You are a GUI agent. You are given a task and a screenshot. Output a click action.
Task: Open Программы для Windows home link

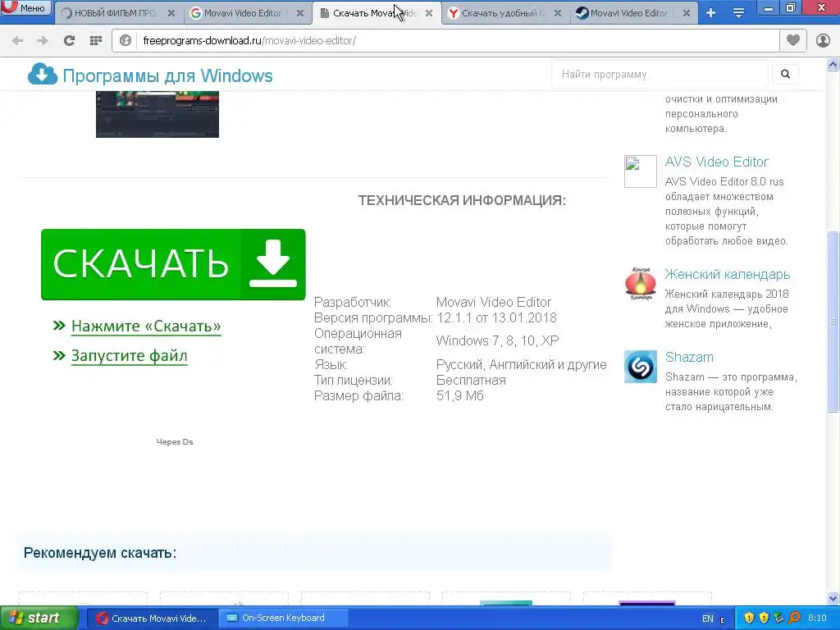167,75
